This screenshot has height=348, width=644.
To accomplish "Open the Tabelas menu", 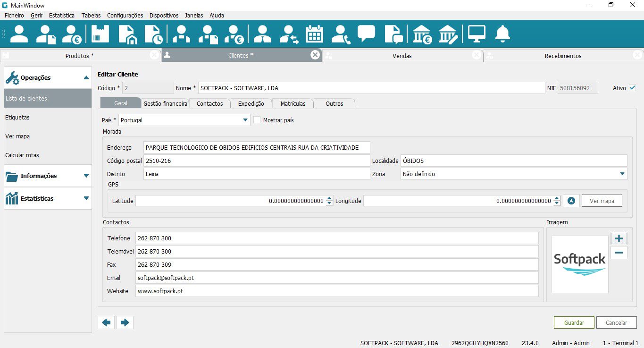I will [x=91, y=15].
